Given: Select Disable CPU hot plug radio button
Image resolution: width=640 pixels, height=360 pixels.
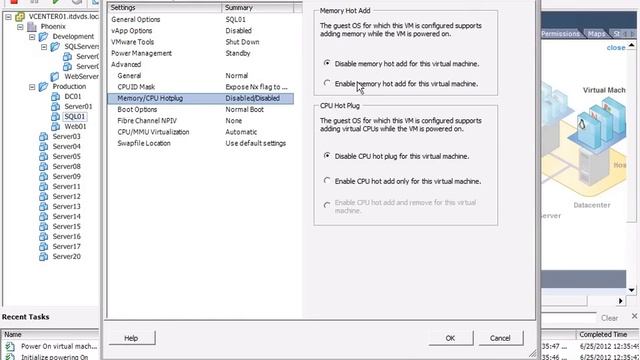Looking at the screenshot, I should pyautogui.click(x=327, y=156).
